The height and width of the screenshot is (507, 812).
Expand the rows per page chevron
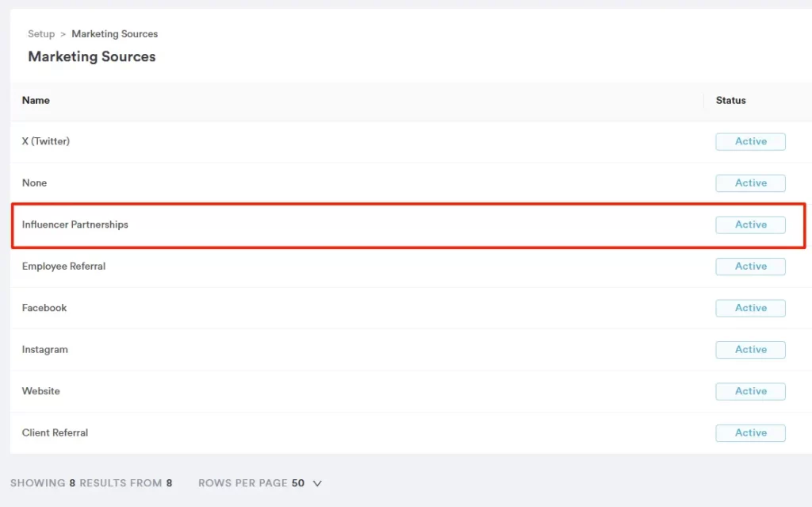317,483
